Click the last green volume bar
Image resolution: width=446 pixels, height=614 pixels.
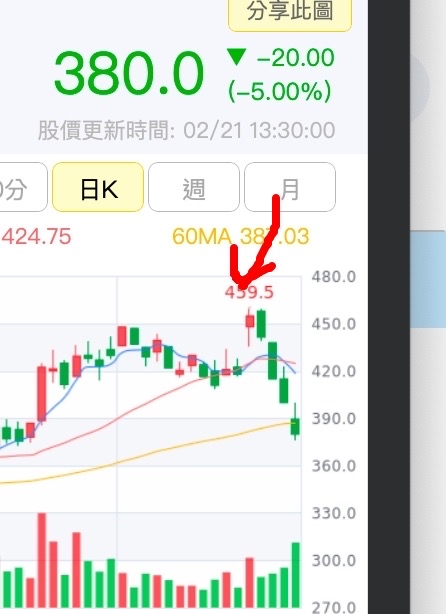tap(296, 575)
